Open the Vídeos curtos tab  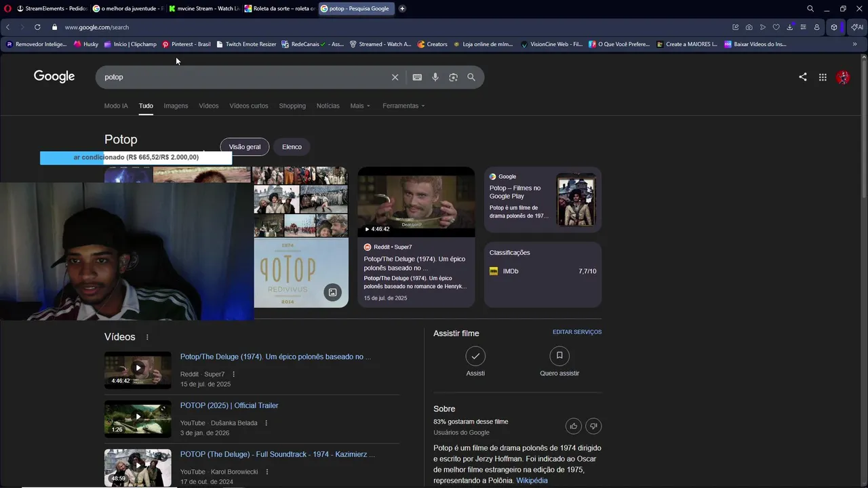249,106
